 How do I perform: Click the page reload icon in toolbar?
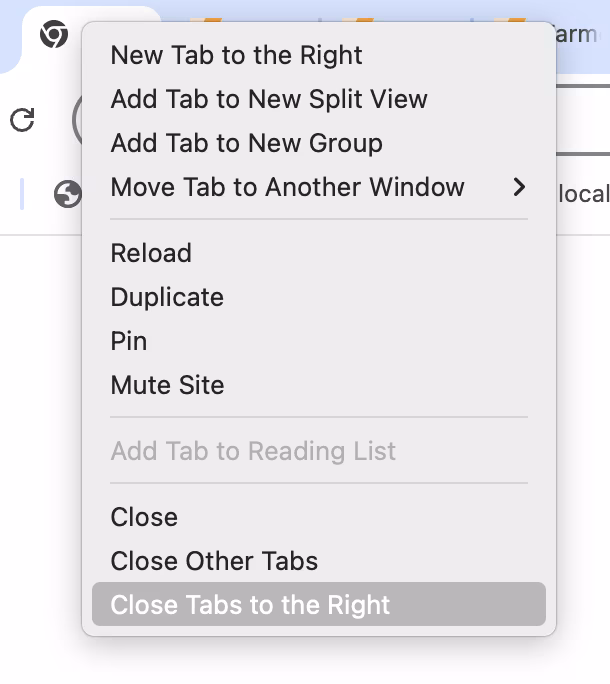(x=22, y=120)
